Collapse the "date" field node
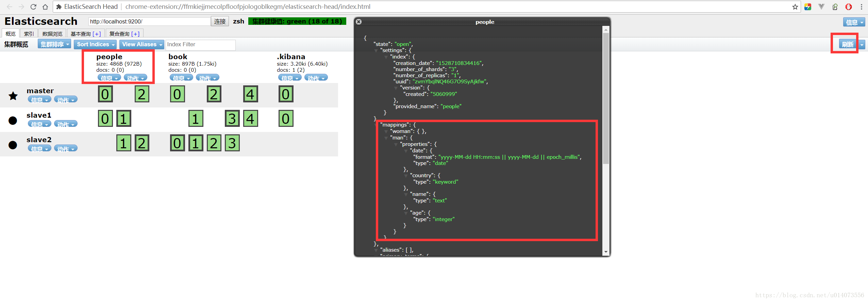 point(405,151)
